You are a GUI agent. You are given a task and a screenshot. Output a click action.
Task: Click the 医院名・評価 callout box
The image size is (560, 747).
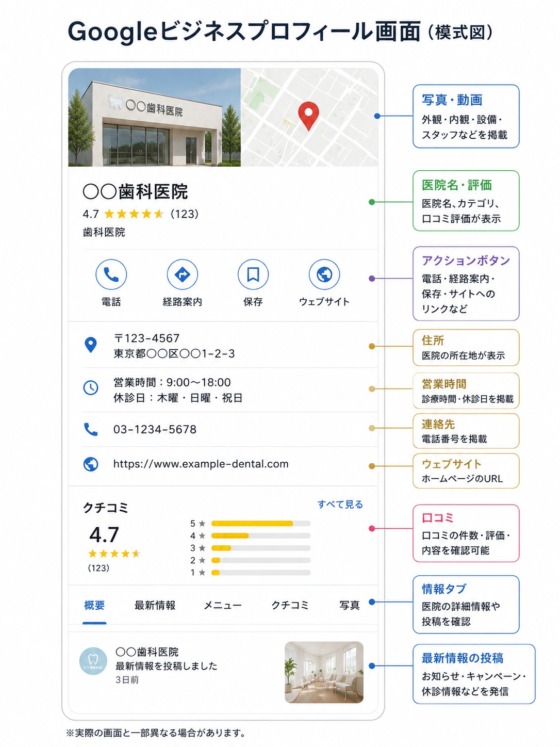click(466, 201)
